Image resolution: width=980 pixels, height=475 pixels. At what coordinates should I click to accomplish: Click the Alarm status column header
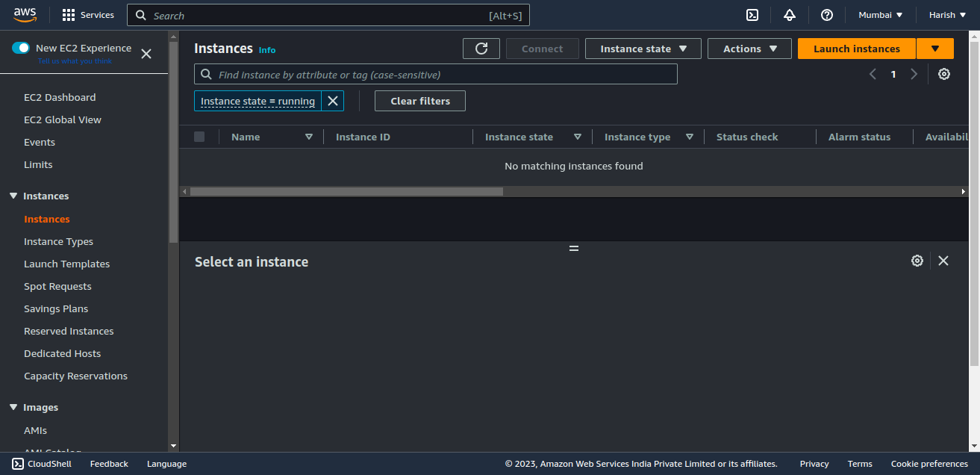tap(859, 137)
